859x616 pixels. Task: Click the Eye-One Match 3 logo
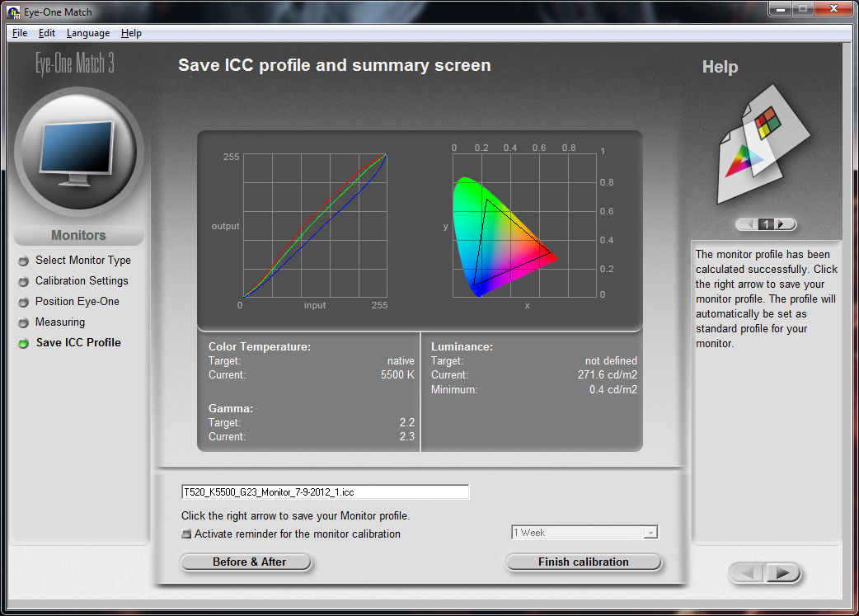click(75, 63)
